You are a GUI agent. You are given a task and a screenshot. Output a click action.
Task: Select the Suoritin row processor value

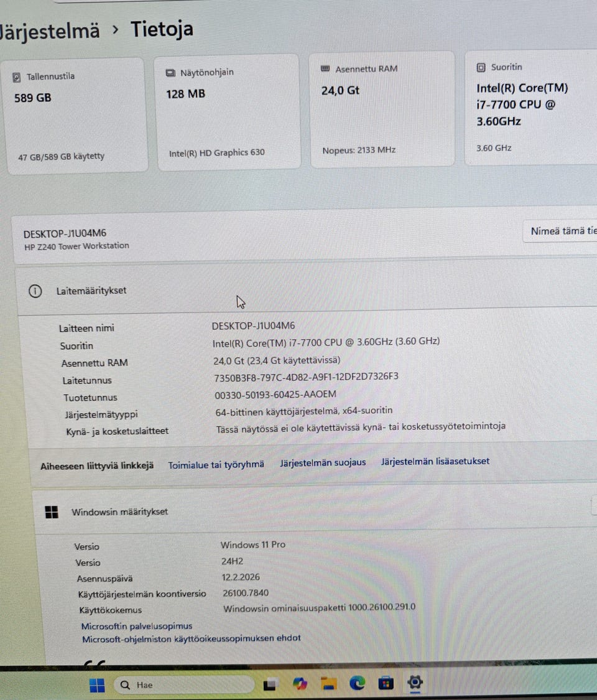(326, 342)
